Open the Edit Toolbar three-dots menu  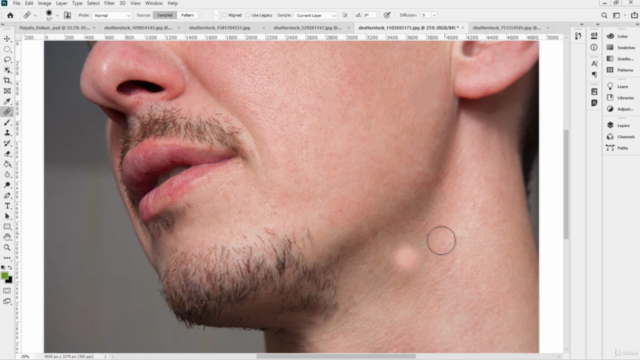tap(7, 258)
